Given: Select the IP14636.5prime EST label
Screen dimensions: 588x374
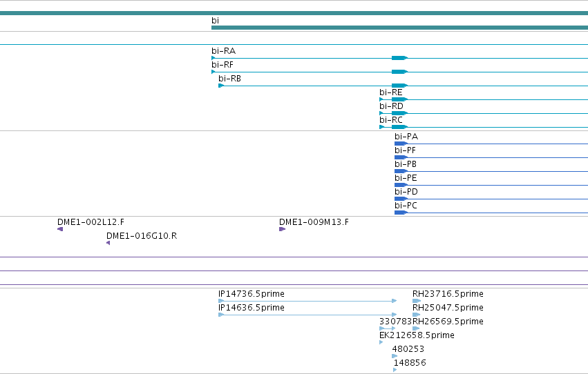Looking at the screenshot, I should pos(252,308).
